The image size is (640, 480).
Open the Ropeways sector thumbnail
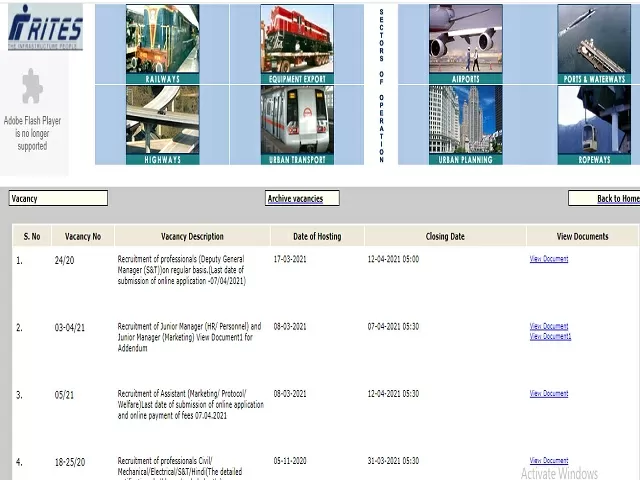click(x=594, y=125)
